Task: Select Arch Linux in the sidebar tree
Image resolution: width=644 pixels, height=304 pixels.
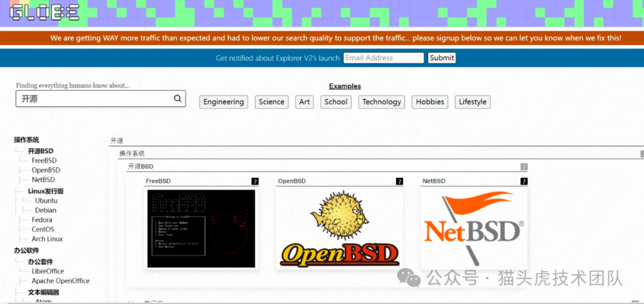Action: [47, 239]
